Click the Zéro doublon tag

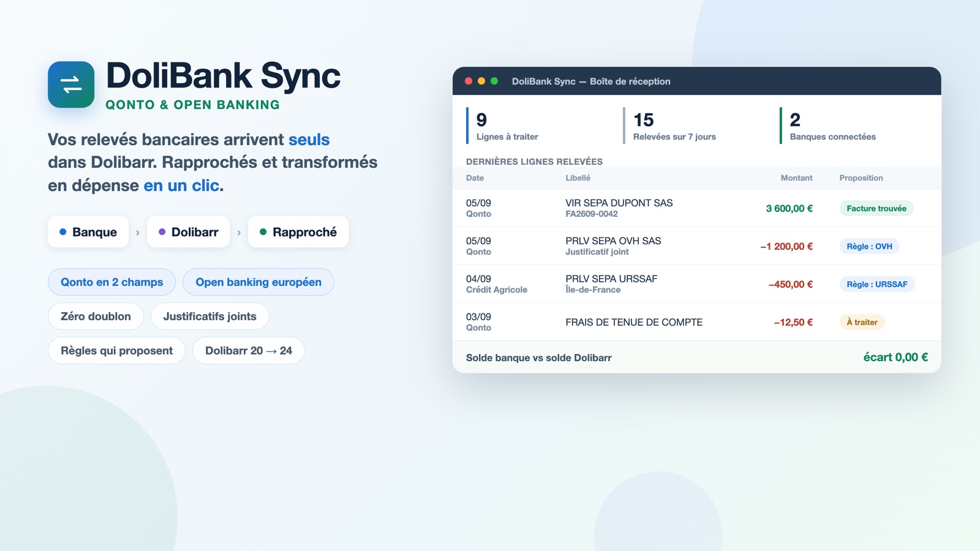(96, 317)
